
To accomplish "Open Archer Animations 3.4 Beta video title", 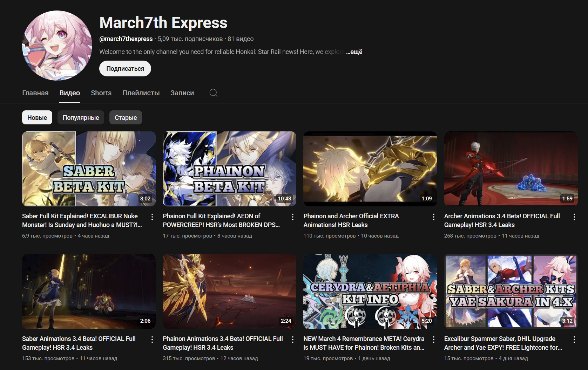I will click(502, 220).
